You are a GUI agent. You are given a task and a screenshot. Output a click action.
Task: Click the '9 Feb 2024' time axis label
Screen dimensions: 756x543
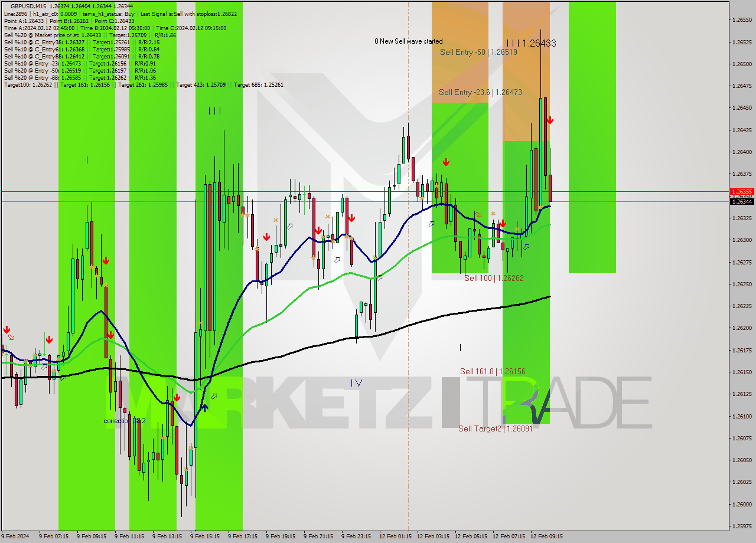15,537
